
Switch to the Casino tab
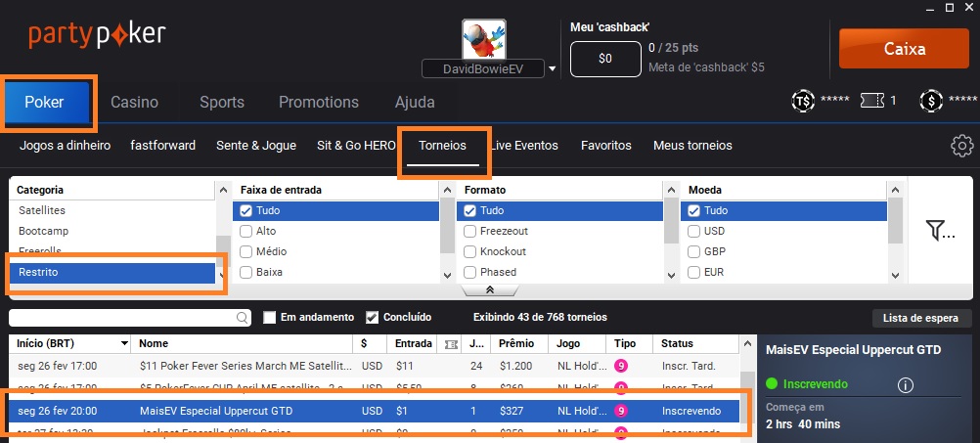pos(134,103)
